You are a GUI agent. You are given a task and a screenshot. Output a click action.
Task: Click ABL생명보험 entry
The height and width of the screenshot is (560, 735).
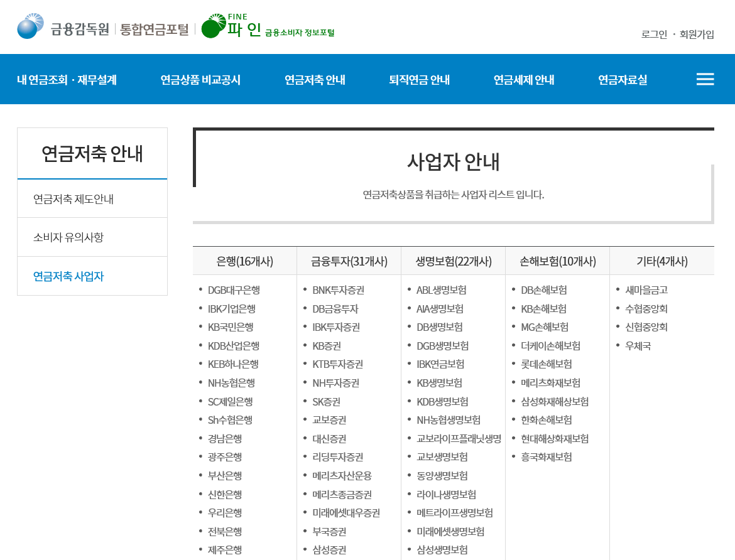[442, 290]
